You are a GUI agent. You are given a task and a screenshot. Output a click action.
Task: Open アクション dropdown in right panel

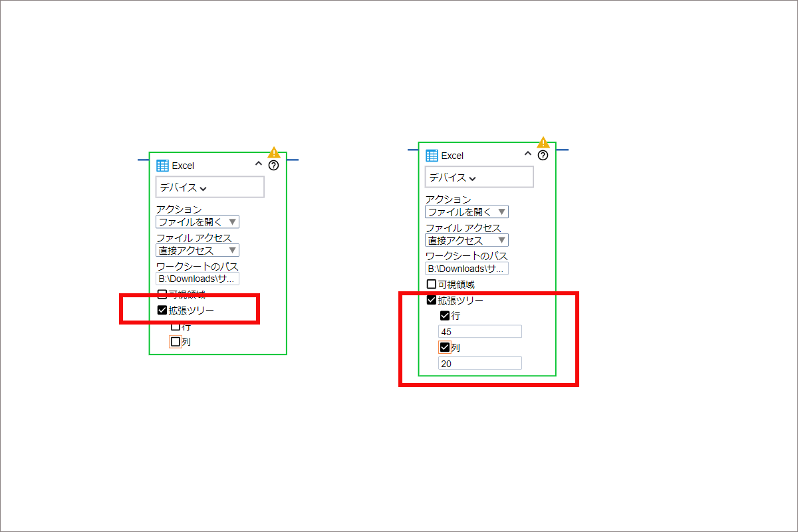pos(467,212)
